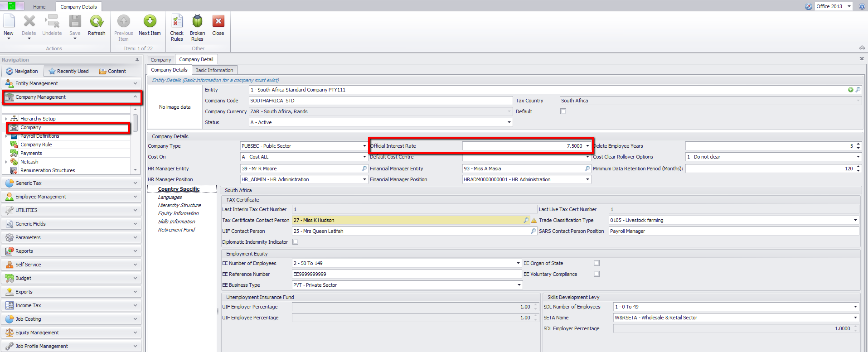Click the red Close icon in ribbon
868x352 pixels.
tap(218, 21)
